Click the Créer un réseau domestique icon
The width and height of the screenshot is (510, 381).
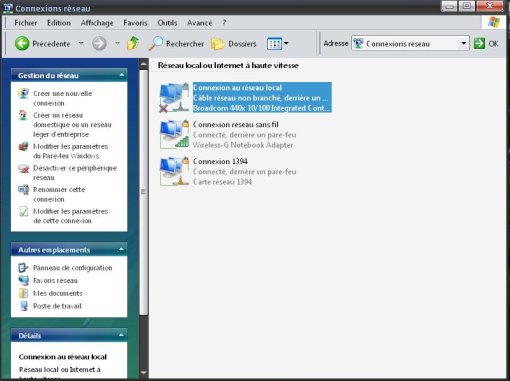coord(23,115)
